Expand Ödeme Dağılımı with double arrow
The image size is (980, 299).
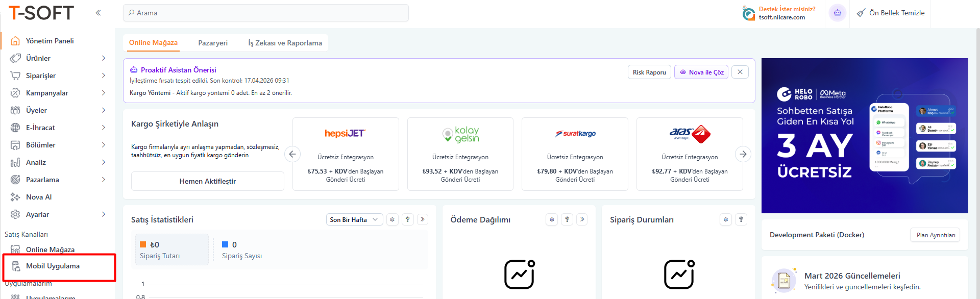(582, 219)
